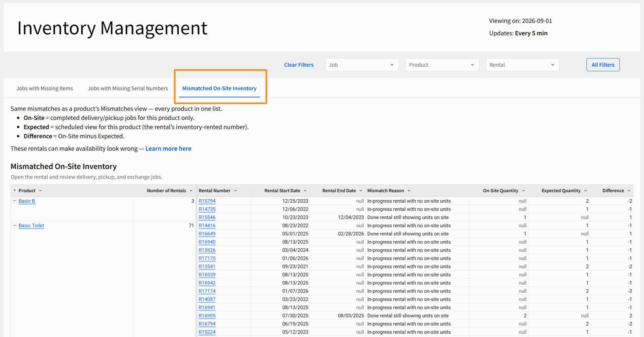Screen dimensions: 644x337
Task: Open rental R16940
Action: [207, 242]
